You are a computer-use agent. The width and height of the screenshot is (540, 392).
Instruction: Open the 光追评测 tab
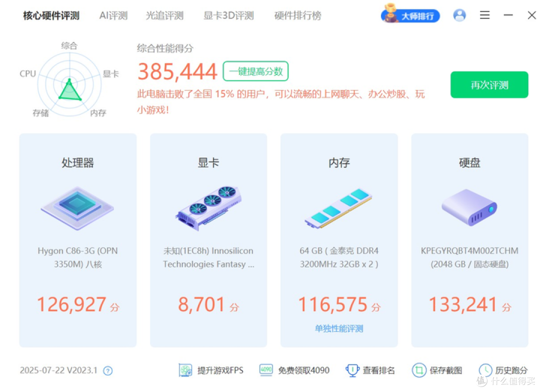(x=164, y=15)
